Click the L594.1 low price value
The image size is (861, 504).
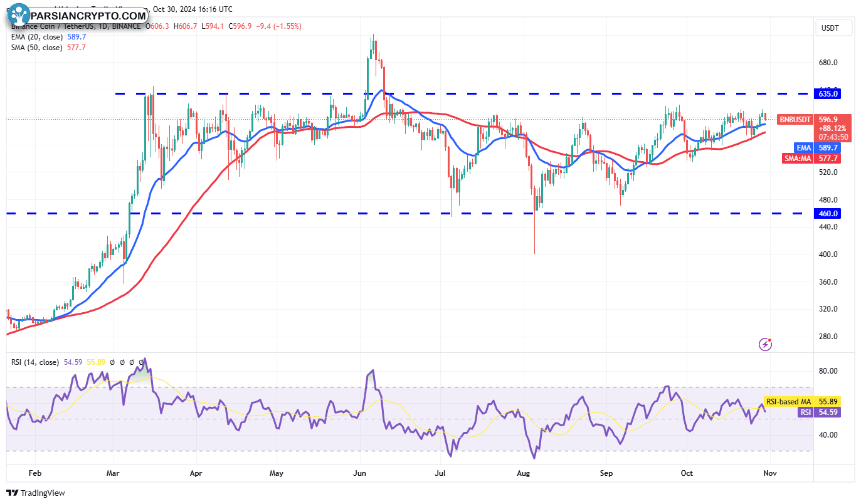(x=211, y=26)
